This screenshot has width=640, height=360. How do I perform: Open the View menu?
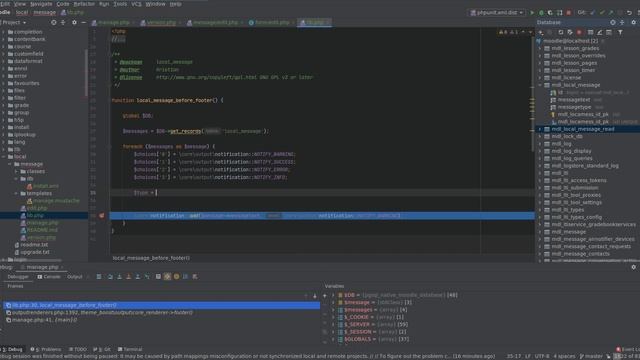tap(20, 4)
